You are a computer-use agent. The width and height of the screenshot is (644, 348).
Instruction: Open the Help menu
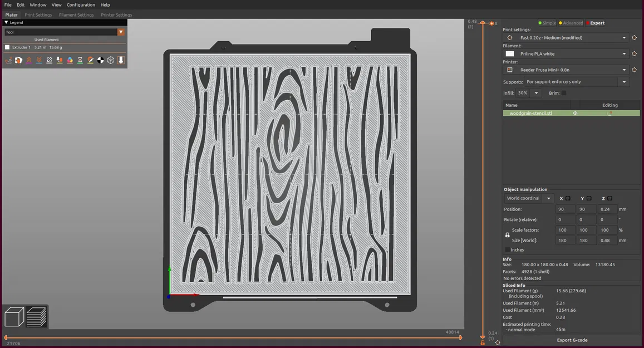tap(105, 5)
